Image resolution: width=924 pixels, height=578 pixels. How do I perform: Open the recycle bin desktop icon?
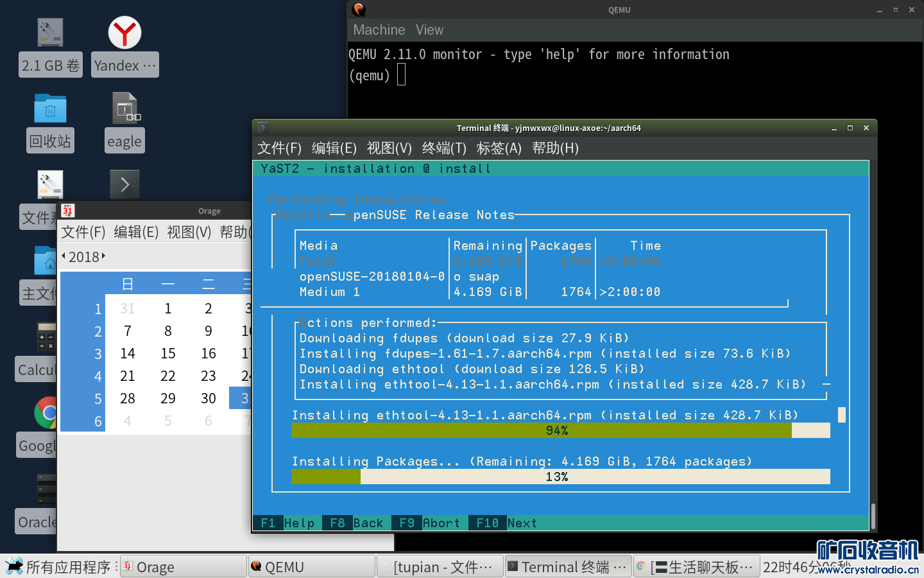tap(50, 109)
